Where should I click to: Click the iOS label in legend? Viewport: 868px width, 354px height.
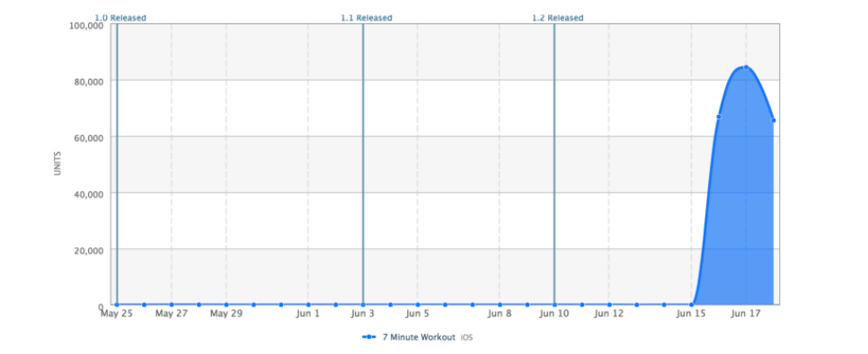[466, 338]
